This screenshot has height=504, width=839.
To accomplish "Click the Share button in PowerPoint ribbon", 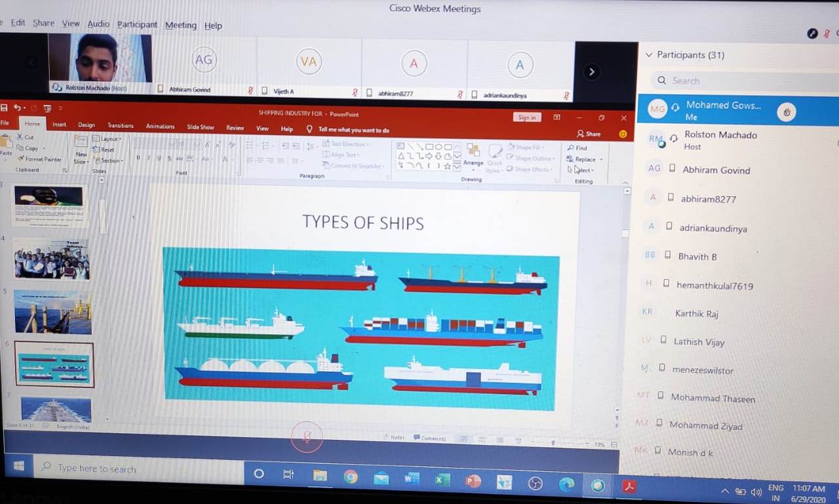I will point(589,134).
